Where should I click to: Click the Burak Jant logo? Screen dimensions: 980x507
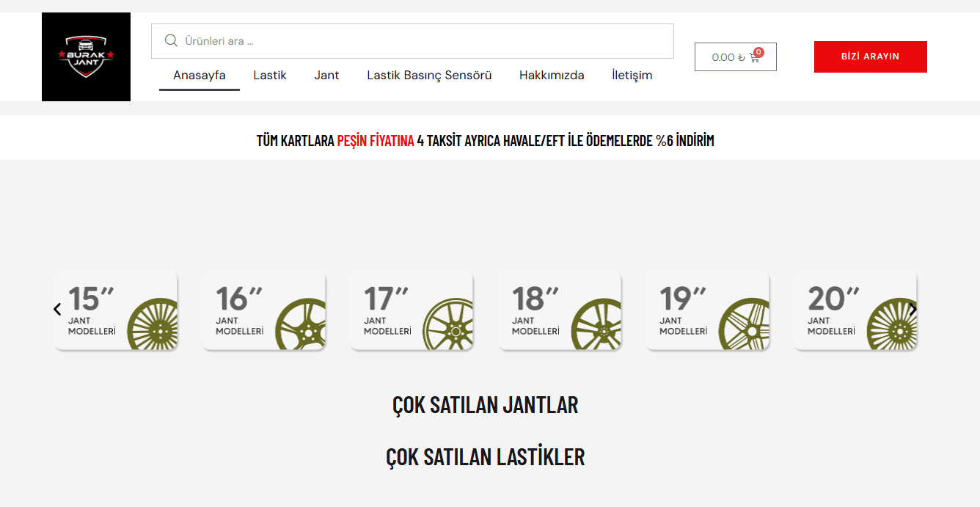coord(86,56)
